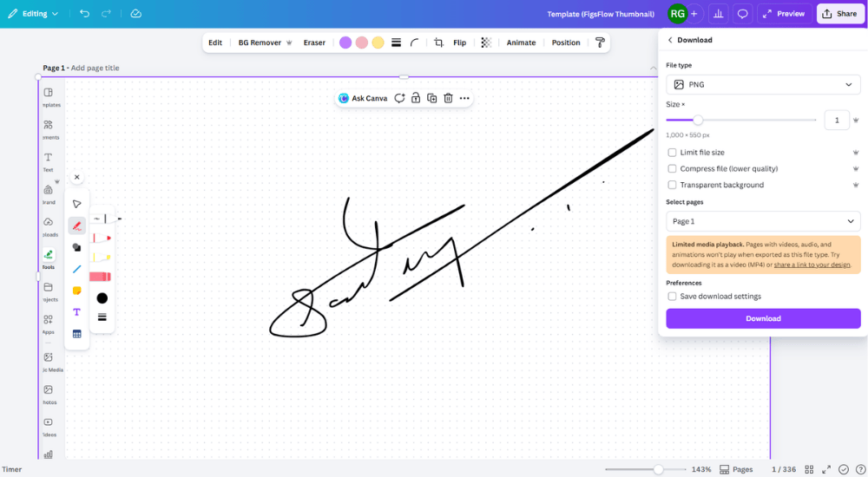Image resolution: width=868 pixels, height=477 pixels.
Task: Enter fullscreen presentation mode
Action: (826, 469)
